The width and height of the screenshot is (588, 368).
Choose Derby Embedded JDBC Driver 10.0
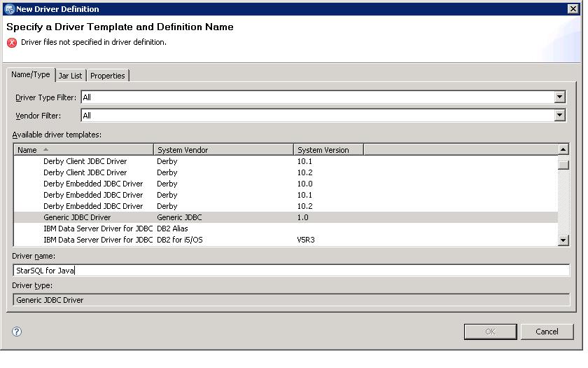click(x=92, y=184)
